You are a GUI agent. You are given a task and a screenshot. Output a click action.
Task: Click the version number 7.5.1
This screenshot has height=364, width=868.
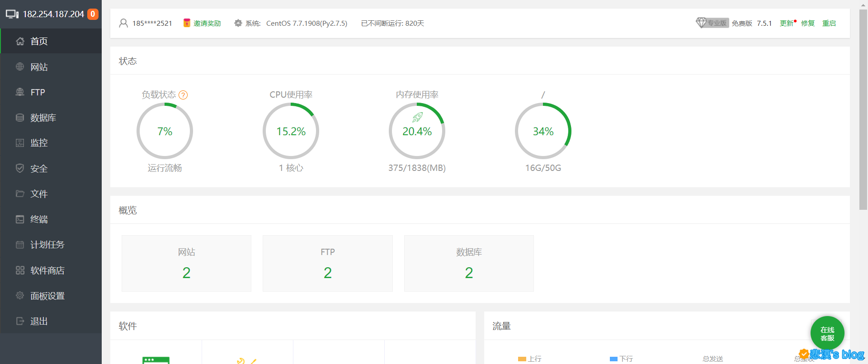pyautogui.click(x=764, y=23)
